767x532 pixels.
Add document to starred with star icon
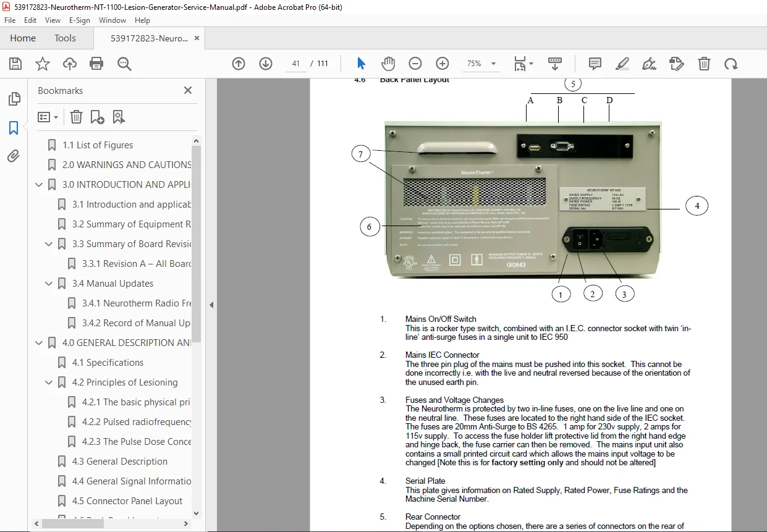pos(43,64)
